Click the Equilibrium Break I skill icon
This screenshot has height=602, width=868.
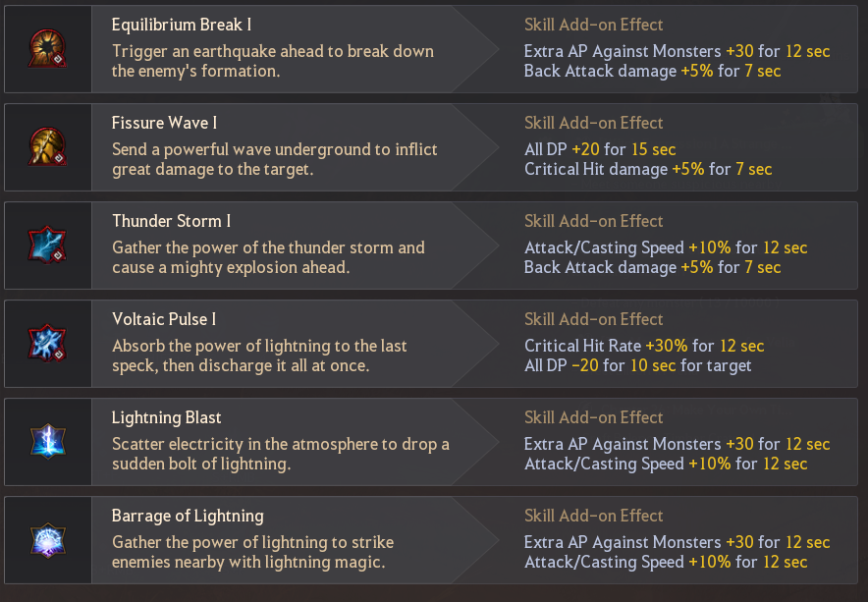point(47,49)
